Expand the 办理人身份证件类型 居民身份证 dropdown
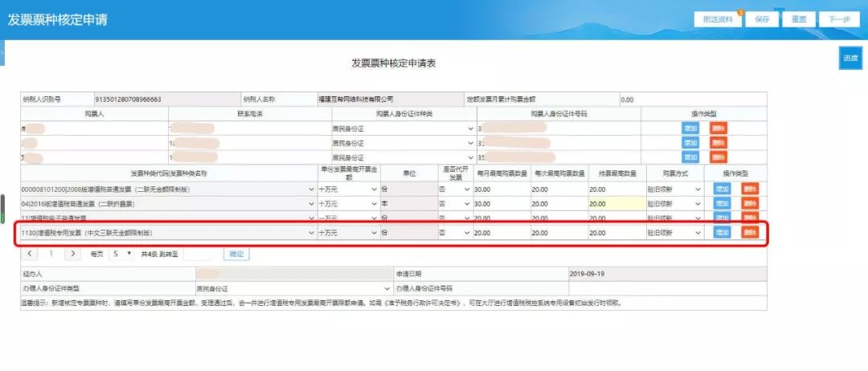This screenshot has width=868, height=371. pos(387,287)
